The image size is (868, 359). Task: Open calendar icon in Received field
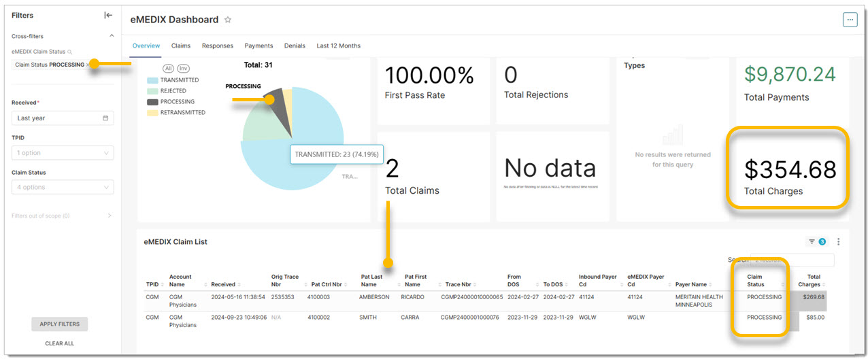point(105,118)
